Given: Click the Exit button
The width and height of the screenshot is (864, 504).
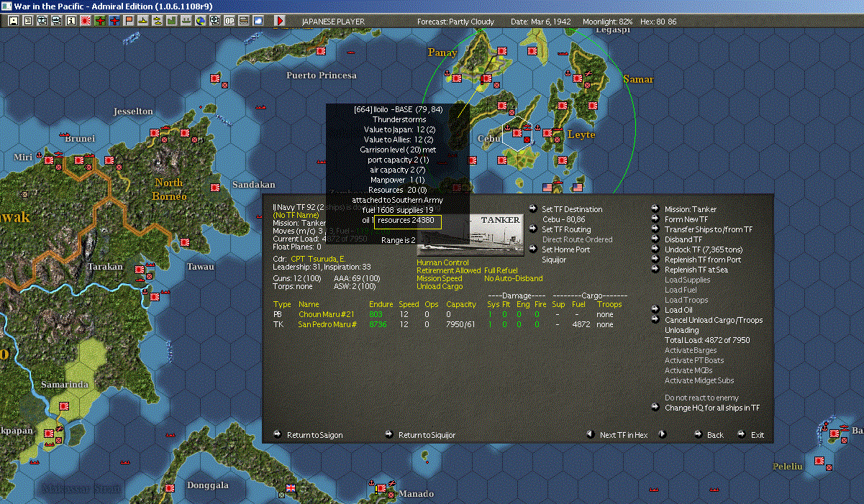Looking at the screenshot, I should coord(758,435).
